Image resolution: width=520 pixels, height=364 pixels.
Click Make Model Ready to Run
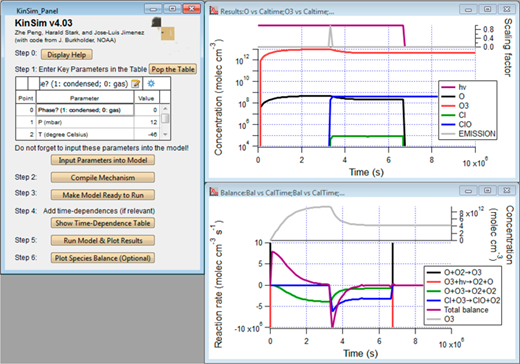click(103, 195)
